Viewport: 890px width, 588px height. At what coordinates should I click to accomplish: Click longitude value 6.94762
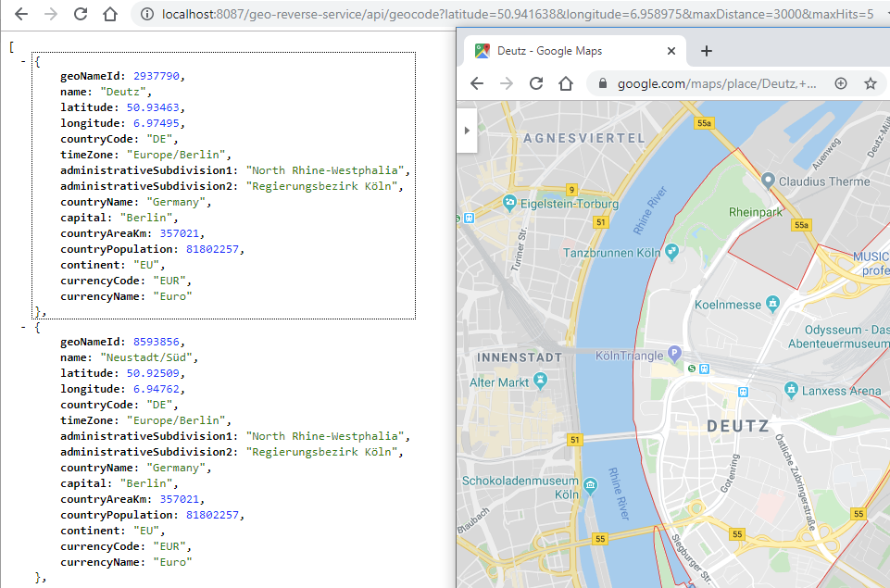(157, 389)
